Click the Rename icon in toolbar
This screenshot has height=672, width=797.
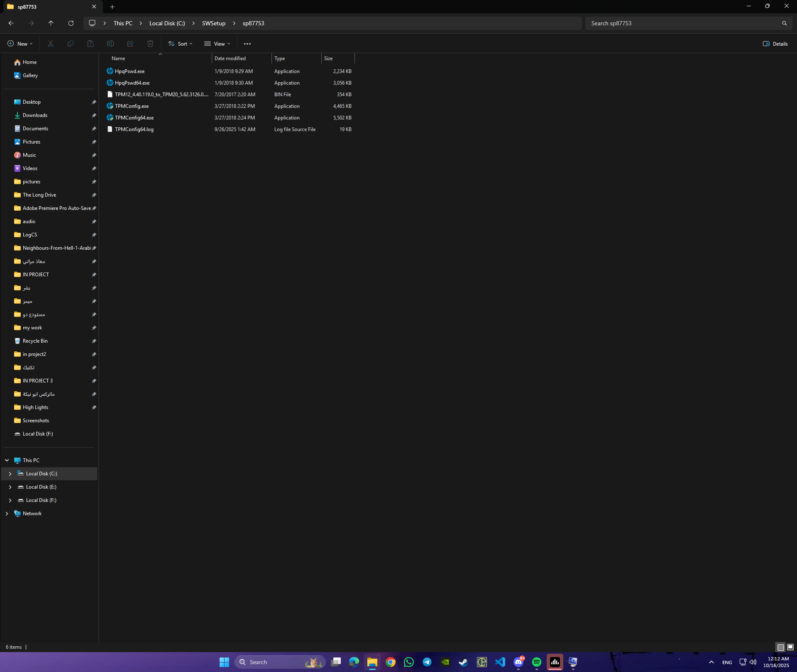[x=110, y=44]
